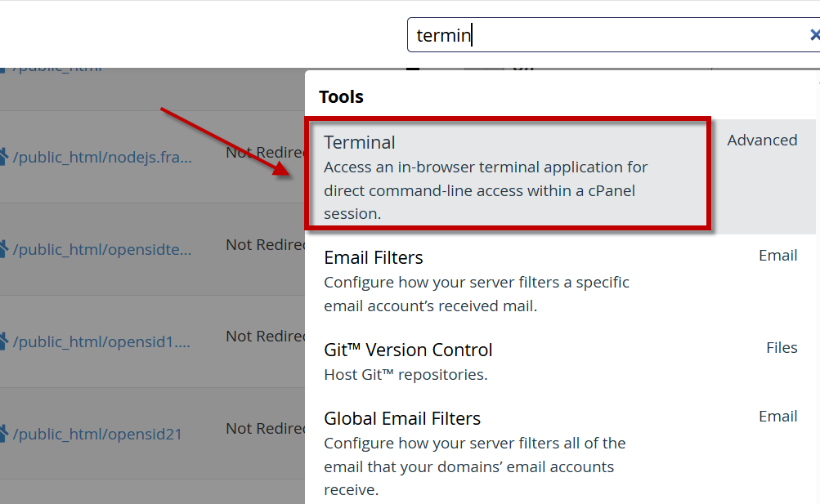Open the Terminal tool from search results
Screen dimensions: 820x504
[x=360, y=142]
